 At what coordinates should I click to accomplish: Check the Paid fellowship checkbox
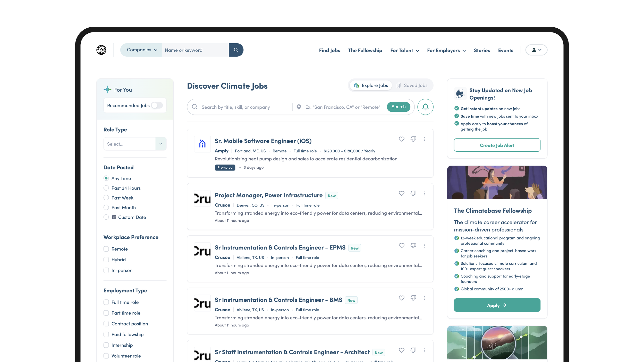point(106,334)
